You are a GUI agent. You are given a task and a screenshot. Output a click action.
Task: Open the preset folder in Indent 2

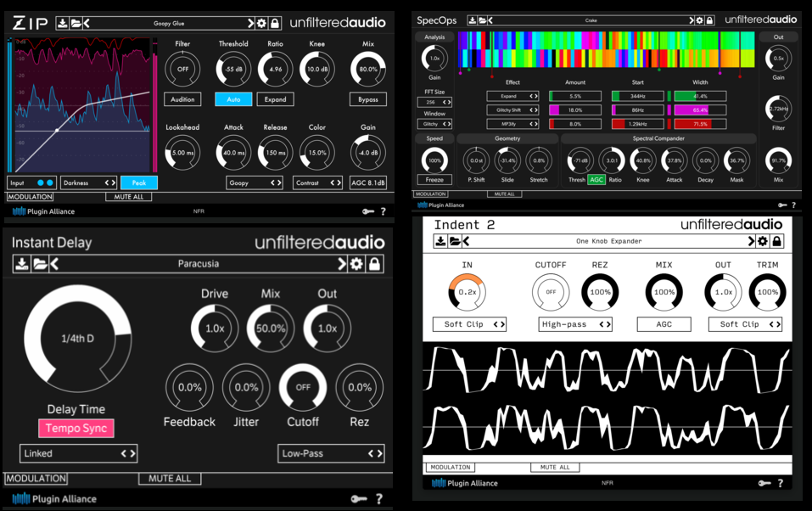(454, 241)
